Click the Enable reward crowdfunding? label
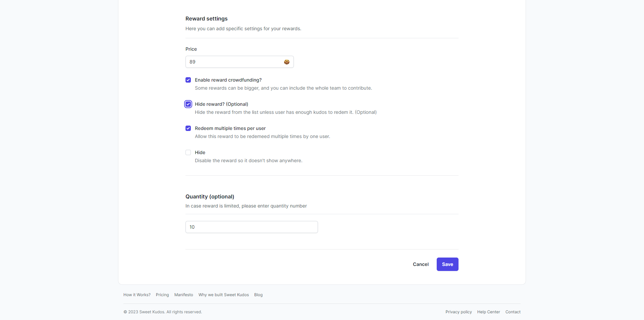The image size is (644, 320). 228,80
